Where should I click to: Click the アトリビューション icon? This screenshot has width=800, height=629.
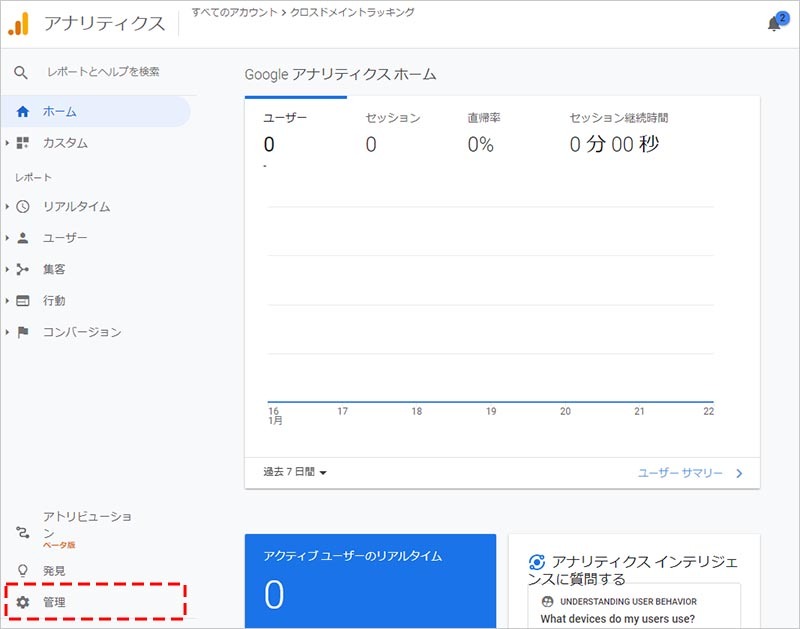click(x=23, y=532)
